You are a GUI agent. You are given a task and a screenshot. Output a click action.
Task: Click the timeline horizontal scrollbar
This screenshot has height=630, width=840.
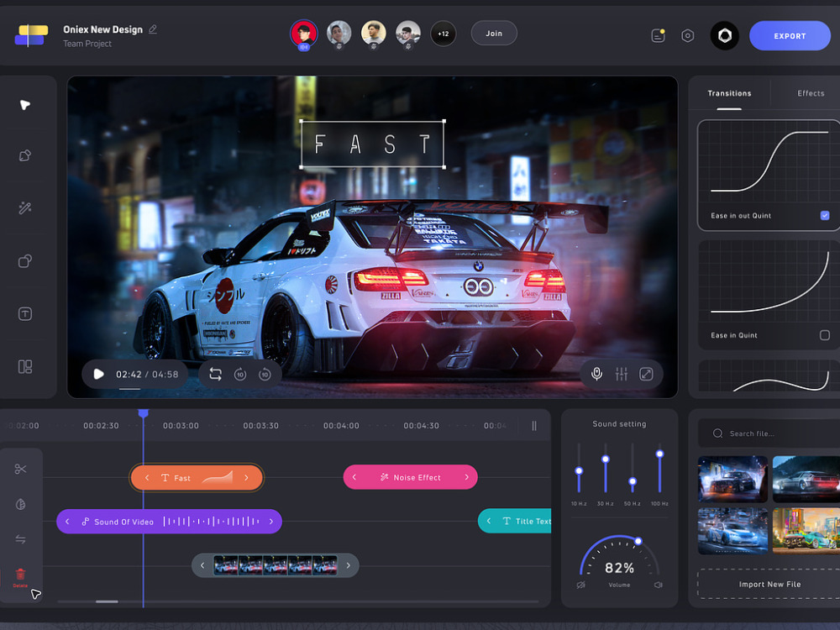[x=107, y=601]
